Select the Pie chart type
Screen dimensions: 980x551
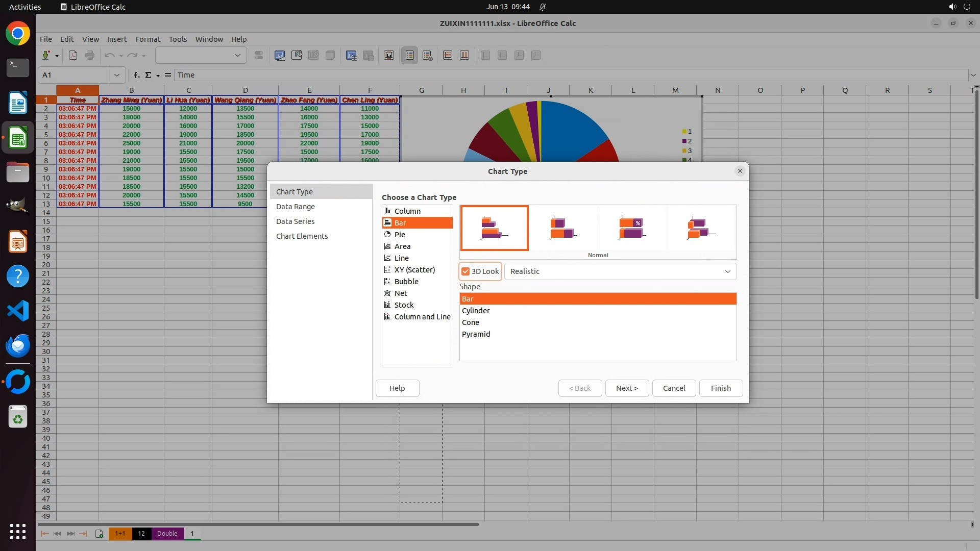coord(400,235)
